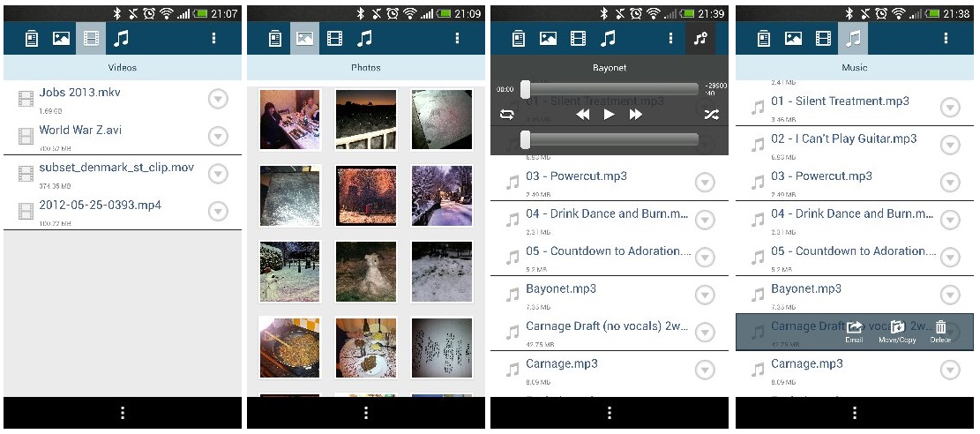Tap Bluetooth status icon on Photos screen
980x434 pixels.
pyautogui.click(x=361, y=13)
